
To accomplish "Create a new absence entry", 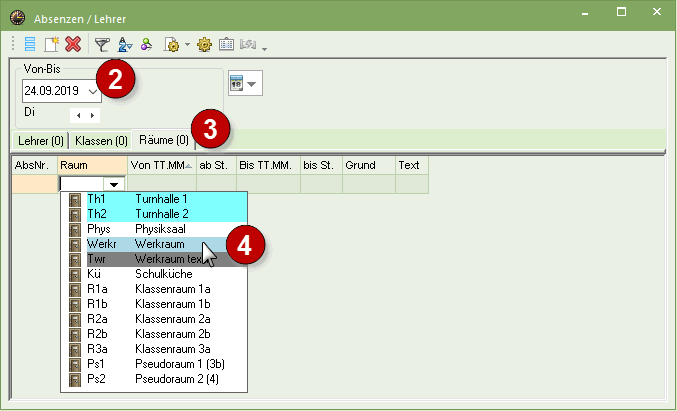I will [x=51, y=44].
